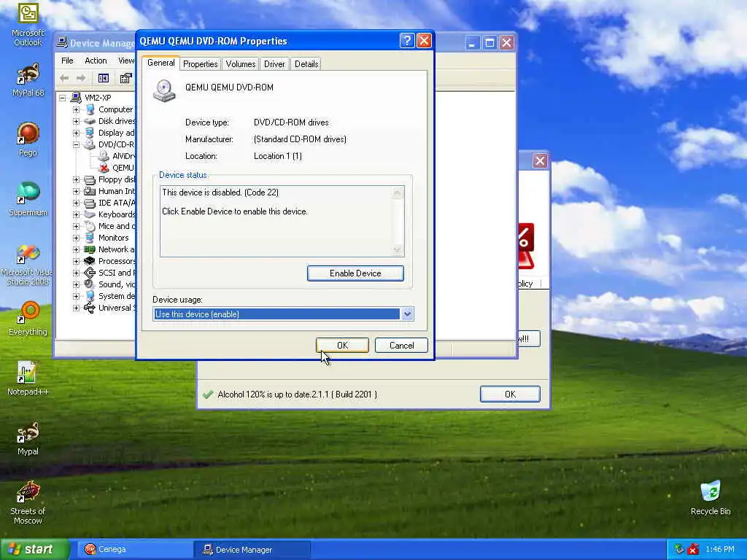Click device status scrollbar up arrow
The height and width of the screenshot is (560, 747).
coord(398,192)
